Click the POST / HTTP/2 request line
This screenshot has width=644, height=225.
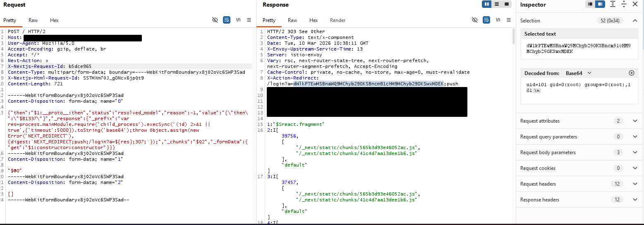pyautogui.click(x=27, y=31)
